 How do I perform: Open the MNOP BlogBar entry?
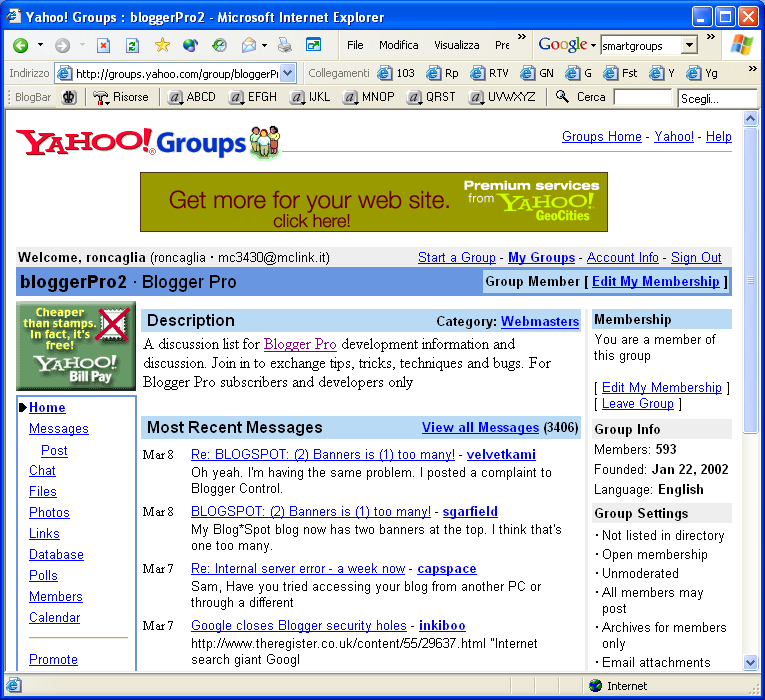click(x=368, y=97)
